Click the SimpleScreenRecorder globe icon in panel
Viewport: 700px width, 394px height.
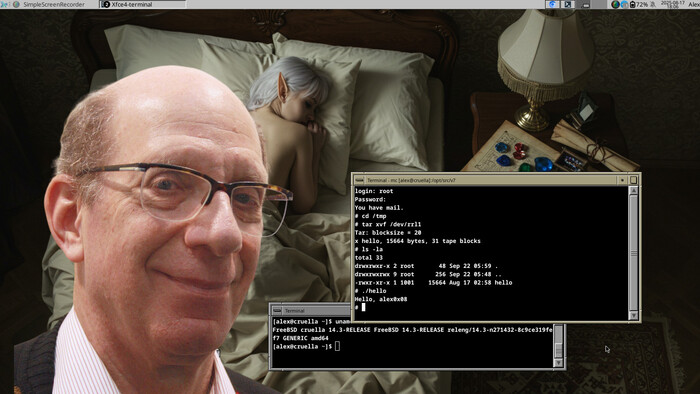(x=17, y=4)
